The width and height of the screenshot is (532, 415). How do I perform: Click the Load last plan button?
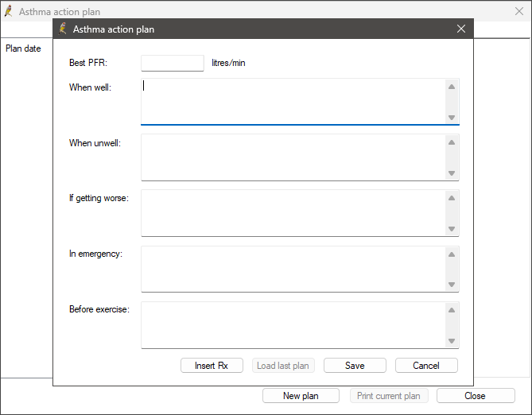click(283, 366)
